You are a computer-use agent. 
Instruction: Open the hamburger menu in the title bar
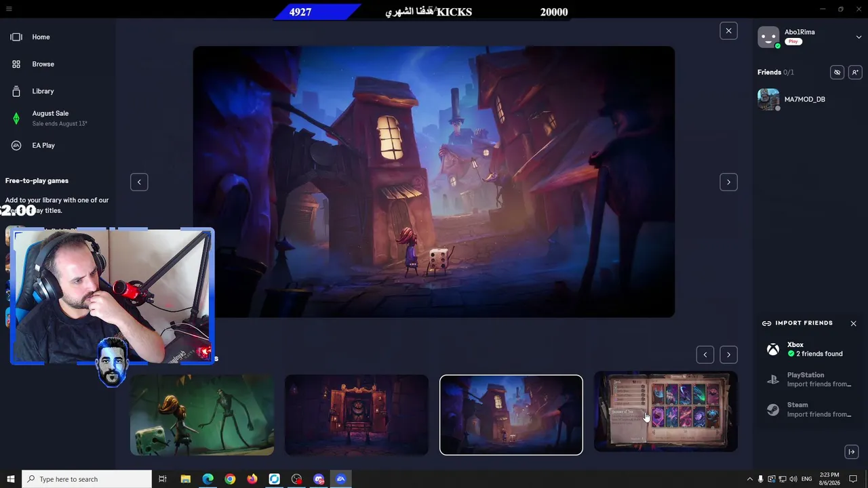tap(9, 9)
